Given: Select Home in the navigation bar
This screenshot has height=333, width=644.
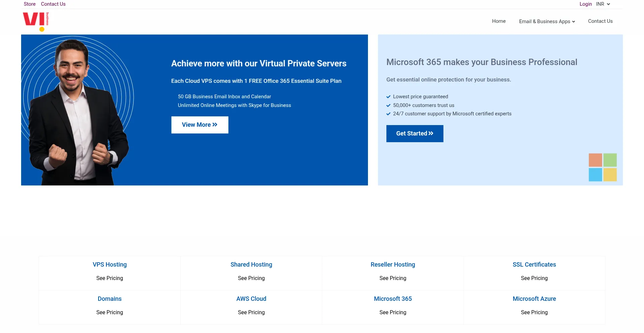Looking at the screenshot, I should click(499, 21).
